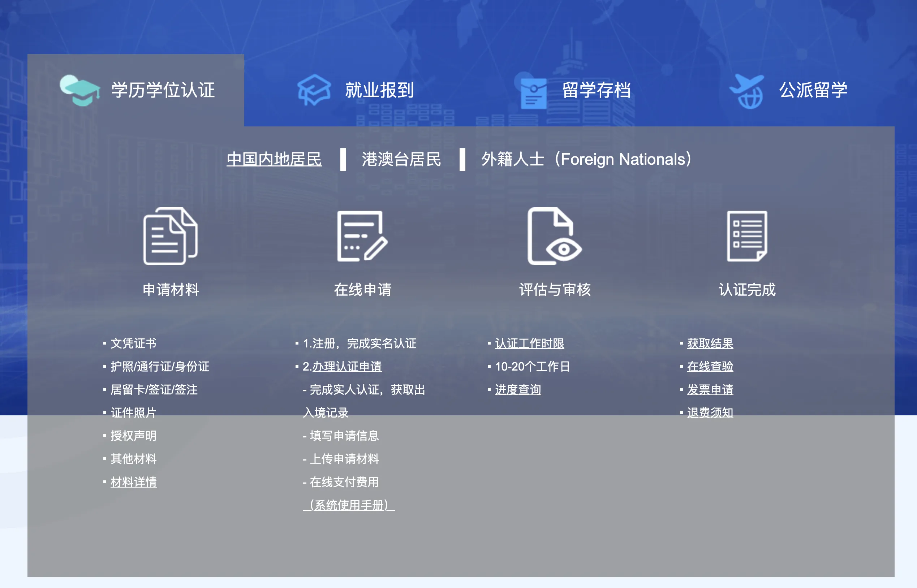Select the 中国内地居民 category
The height and width of the screenshot is (588, 917).
[274, 159]
